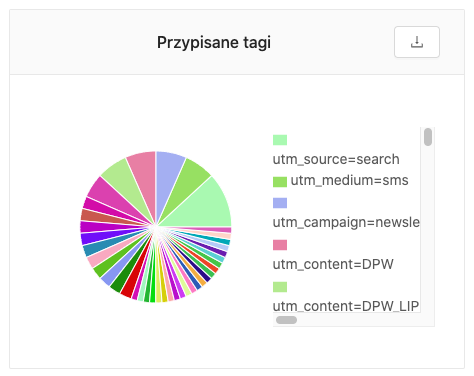Select the utm_content=DPW legend label
The height and width of the screenshot is (376, 474).
333,264
